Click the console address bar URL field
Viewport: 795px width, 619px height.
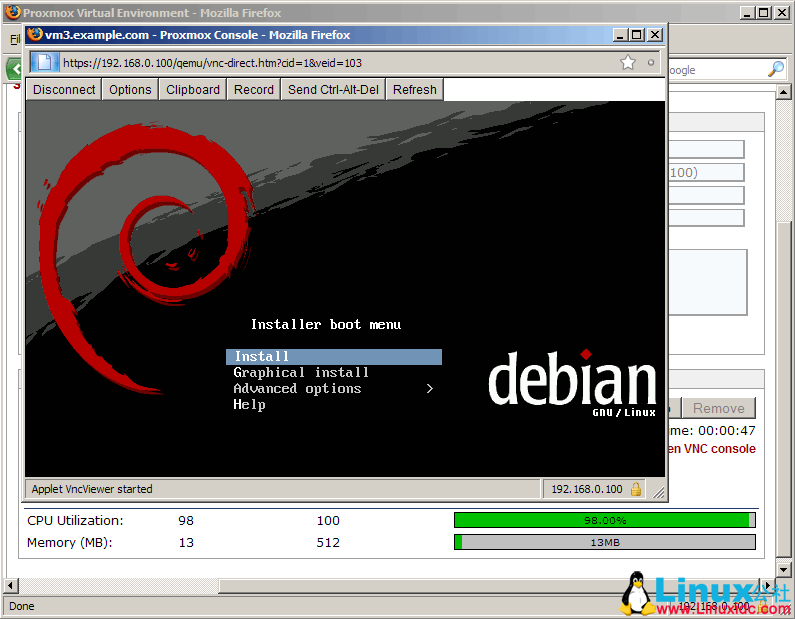(x=330, y=62)
